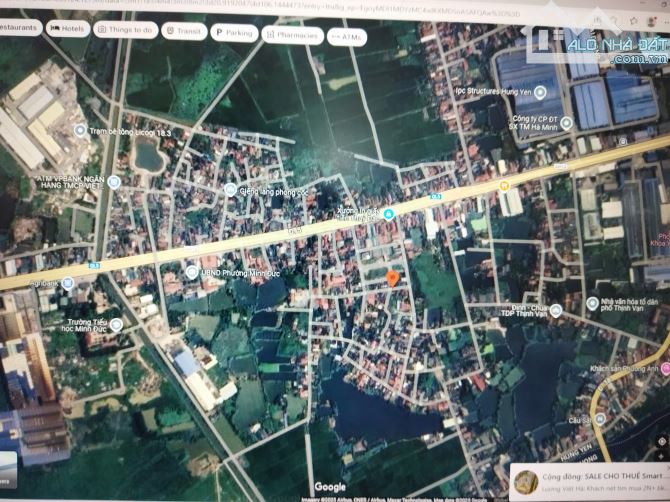This screenshot has width=670, height=502.
Task: Filter by Pharmacies chip
Action: point(293,35)
